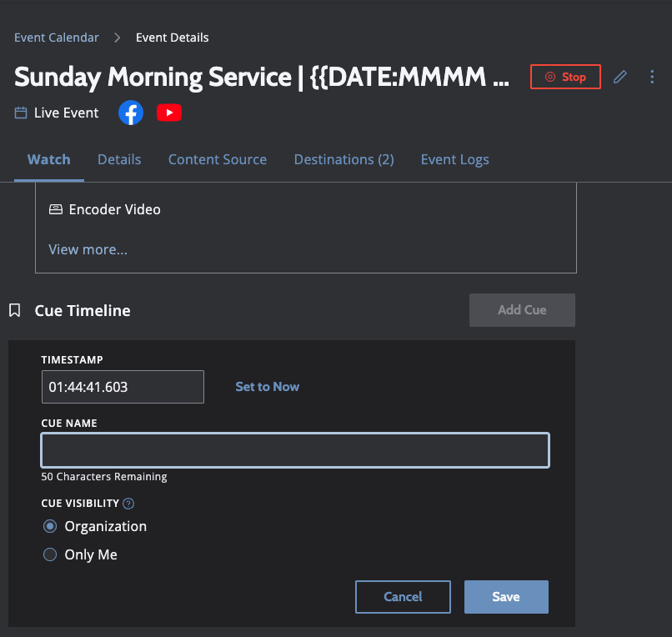Open the three-dot more options menu

(652, 77)
